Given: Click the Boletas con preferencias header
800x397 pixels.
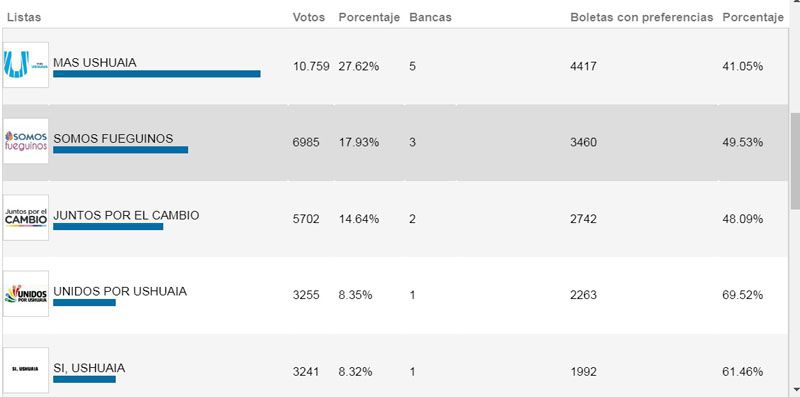Looking at the screenshot, I should pyautogui.click(x=641, y=17).
